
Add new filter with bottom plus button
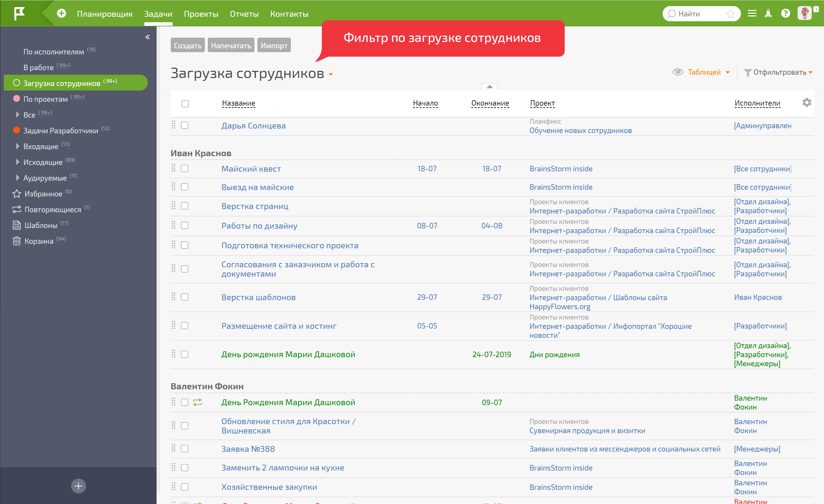78,486
